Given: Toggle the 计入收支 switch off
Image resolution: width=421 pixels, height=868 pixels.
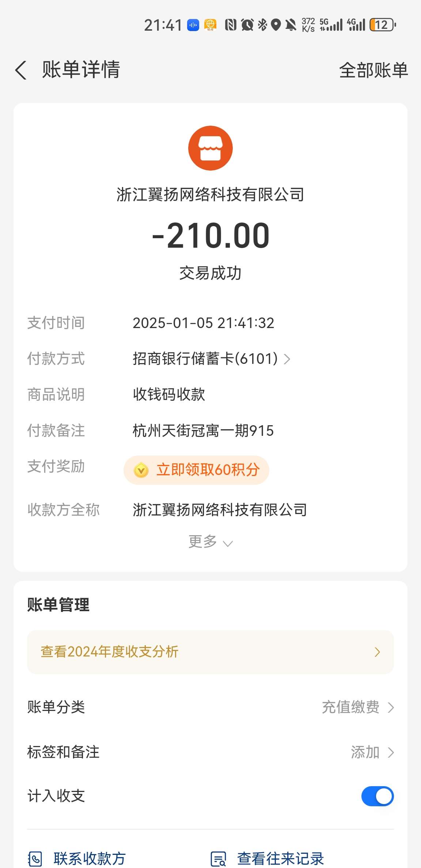Looking at the screenshot, I should (x=377, y=796).
